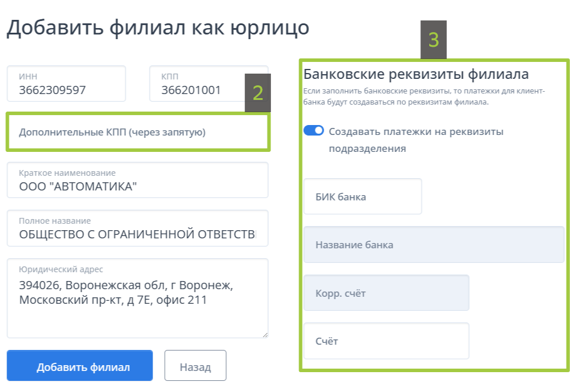This screenshot has width=570, height=392.
Task: Click the ИНН input field
Action: click(66, 84)
